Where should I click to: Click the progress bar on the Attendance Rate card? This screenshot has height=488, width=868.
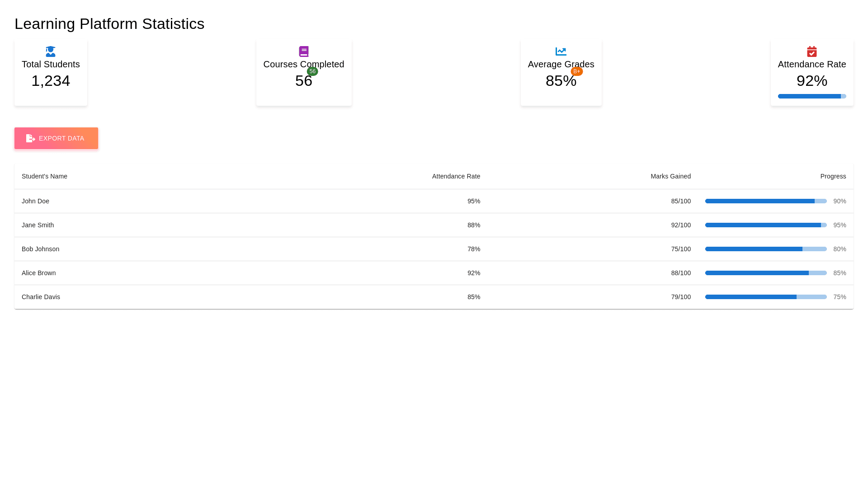click(811, 96)
